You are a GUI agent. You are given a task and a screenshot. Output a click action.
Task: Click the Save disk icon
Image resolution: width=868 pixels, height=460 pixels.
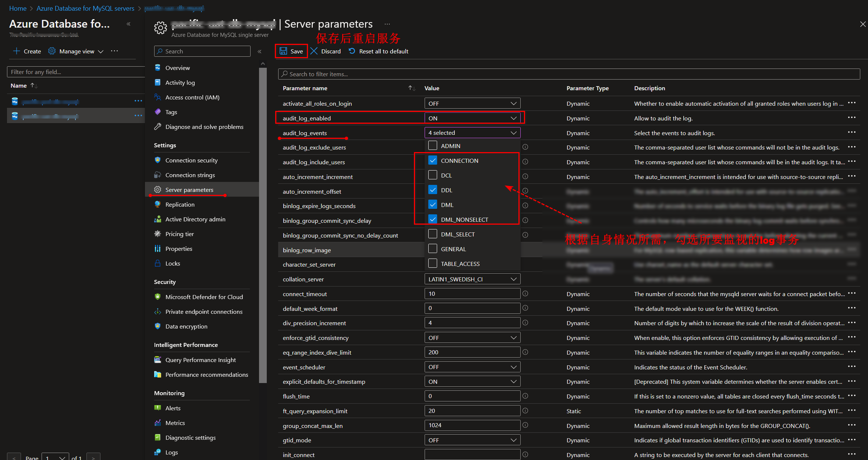[x=283, y=51]
